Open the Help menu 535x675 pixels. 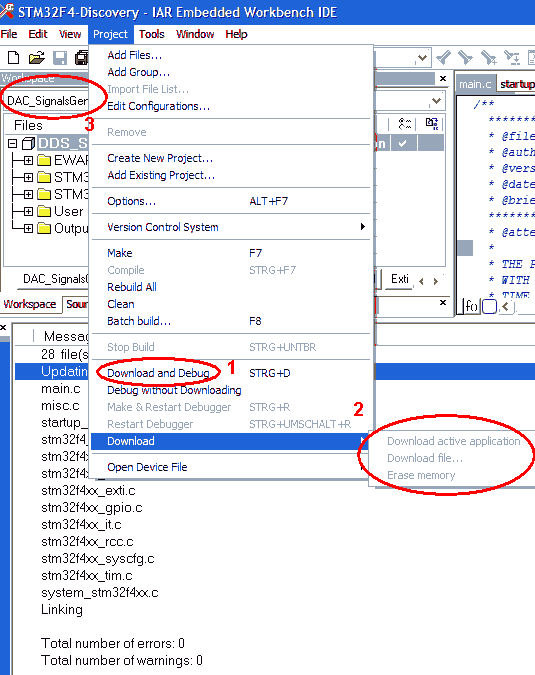tap(236, 34)
